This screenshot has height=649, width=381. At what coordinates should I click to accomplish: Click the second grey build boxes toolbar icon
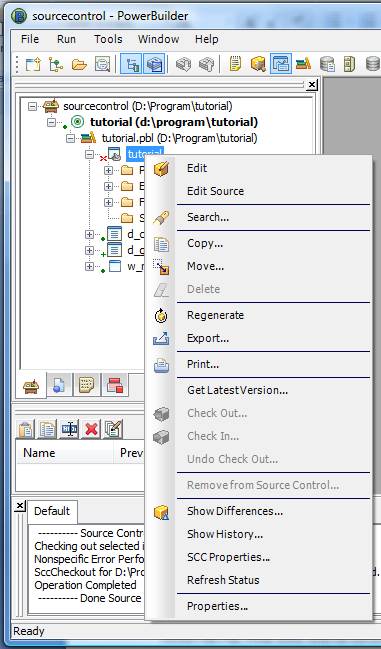(x=206, y=64)
